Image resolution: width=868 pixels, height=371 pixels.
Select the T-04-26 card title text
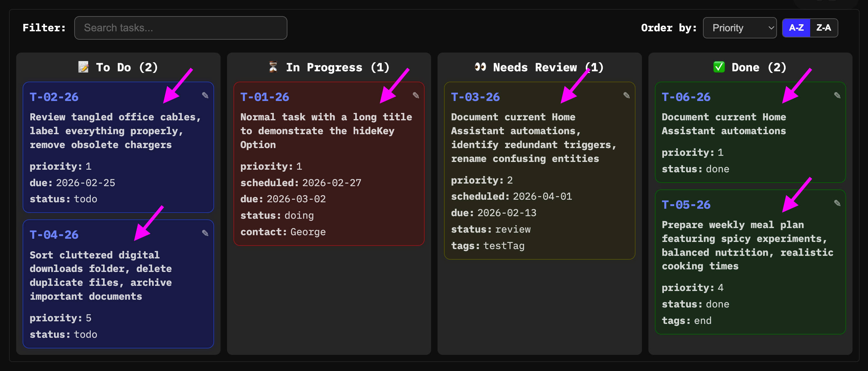coord(100,276)
